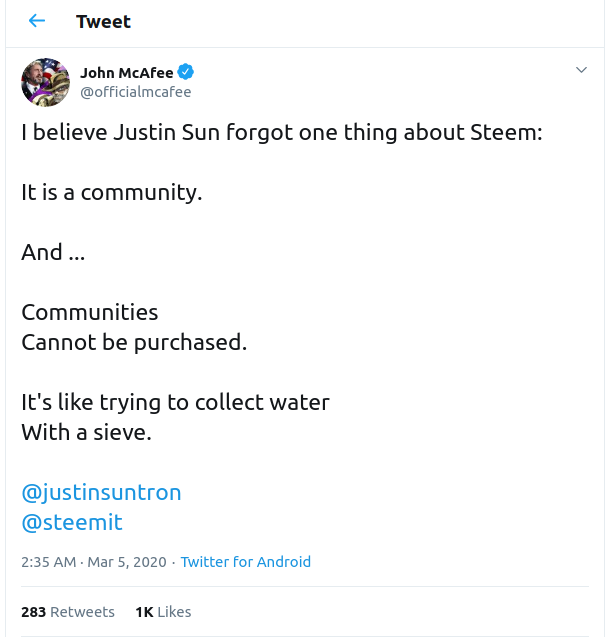Click the line about trying to collect water
The width and height of the screenshot is (609, 637).
point(175,402)
